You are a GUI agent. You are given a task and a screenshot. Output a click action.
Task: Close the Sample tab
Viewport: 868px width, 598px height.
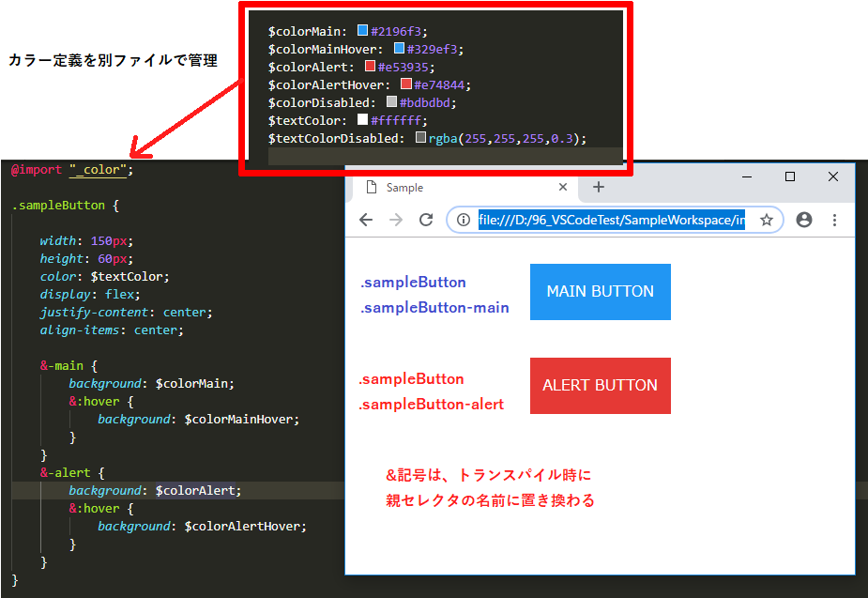coord(563,187)
